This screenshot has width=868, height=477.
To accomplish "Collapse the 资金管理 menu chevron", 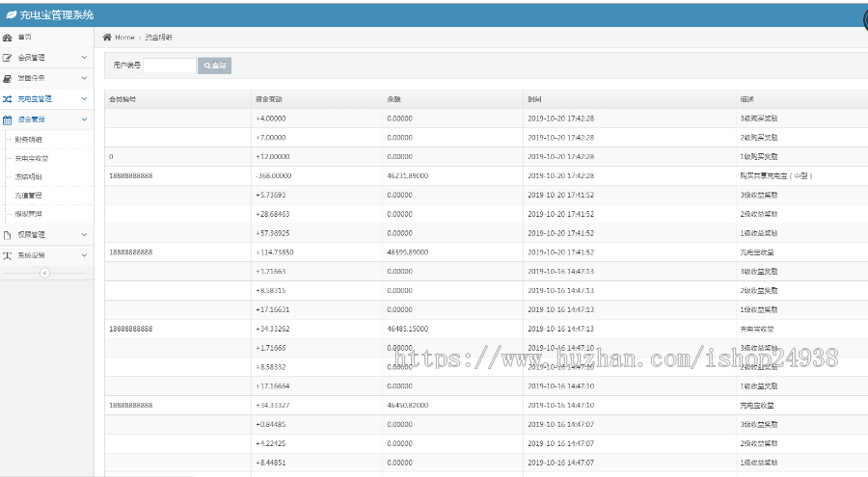I will [84, 119].
